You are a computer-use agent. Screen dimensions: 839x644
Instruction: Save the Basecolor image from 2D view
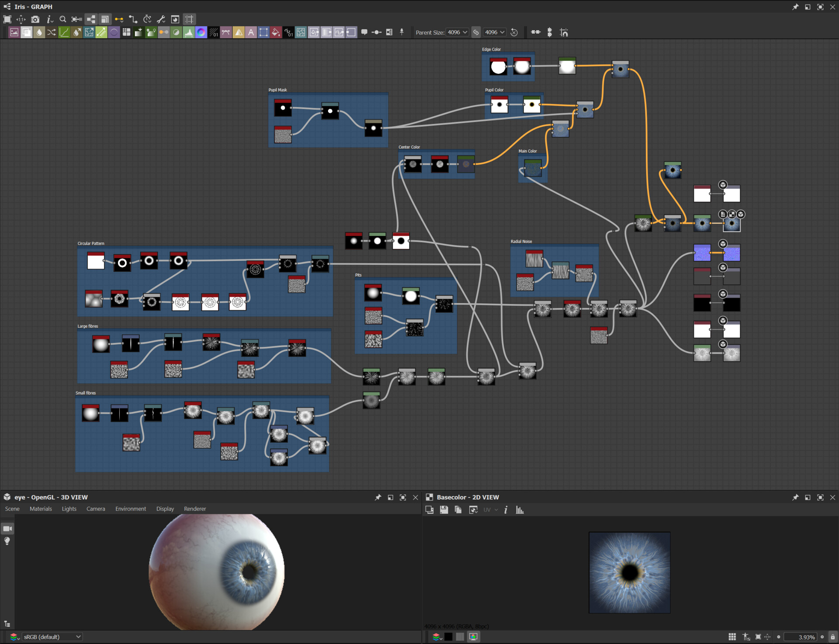444,509
